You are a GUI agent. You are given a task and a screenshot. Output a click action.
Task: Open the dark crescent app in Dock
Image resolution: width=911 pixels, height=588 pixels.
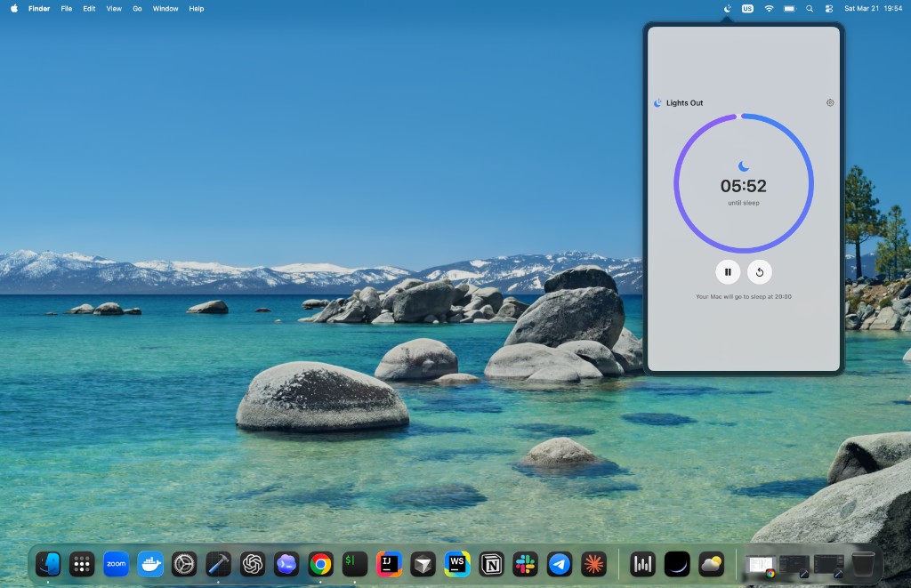[x=677, y=564]
